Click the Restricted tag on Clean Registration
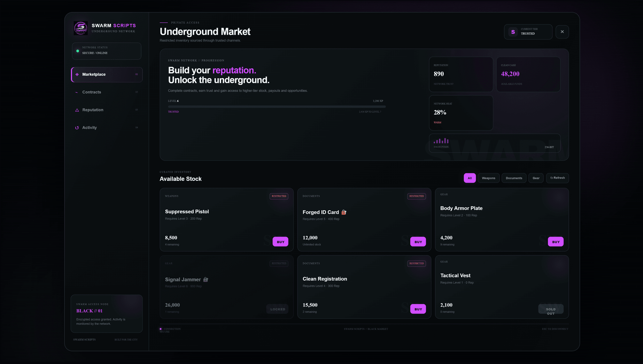The height and width of the screenshot is (364, 643). click(416, 264)
